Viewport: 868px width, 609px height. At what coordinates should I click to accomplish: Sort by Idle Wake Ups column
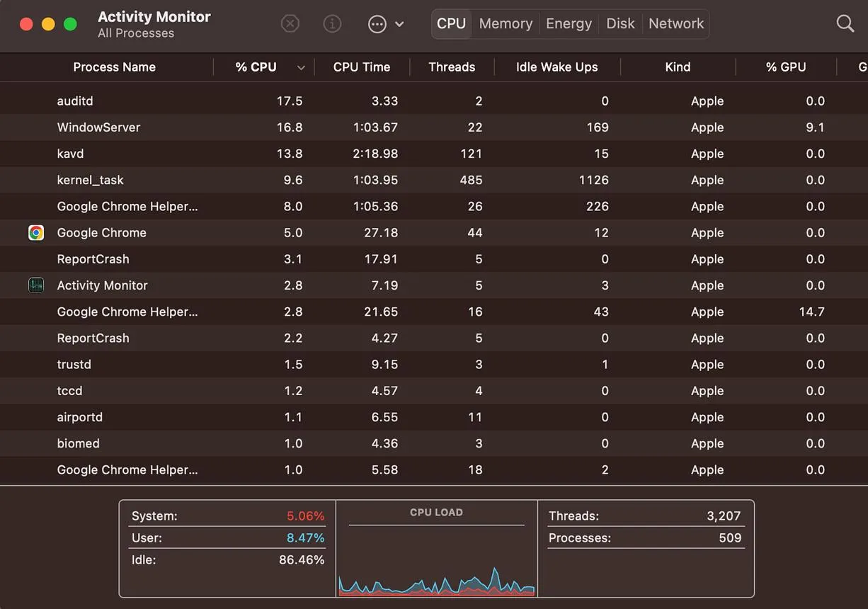tap(556, 67)
